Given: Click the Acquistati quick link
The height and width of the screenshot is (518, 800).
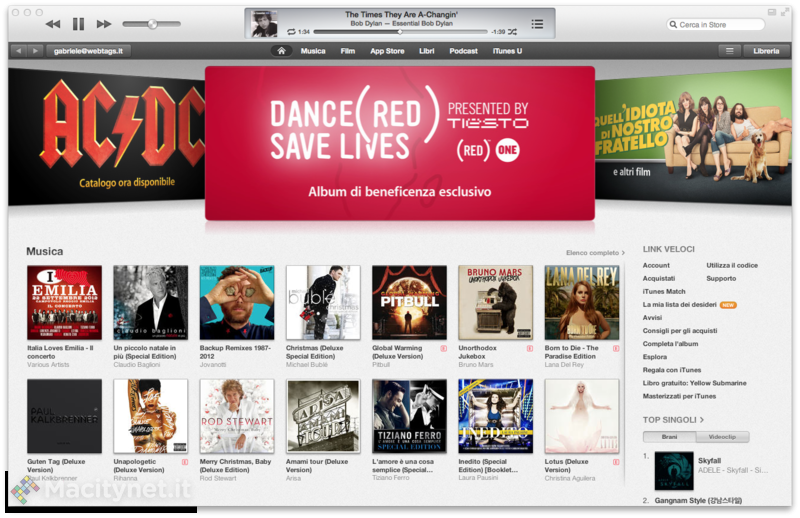Looking at the screenshot, I should click(659, 279).
